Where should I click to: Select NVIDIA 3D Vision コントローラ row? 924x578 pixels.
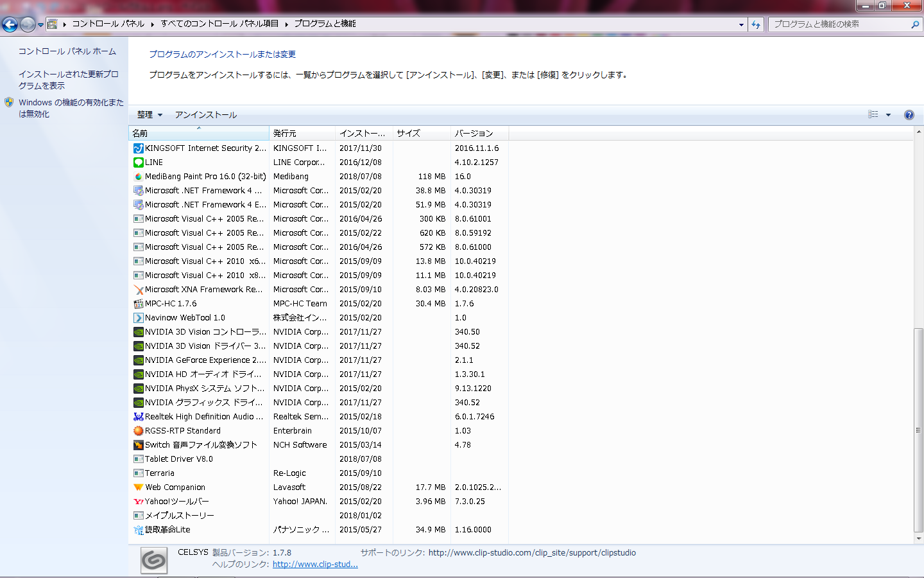point(318,332)
